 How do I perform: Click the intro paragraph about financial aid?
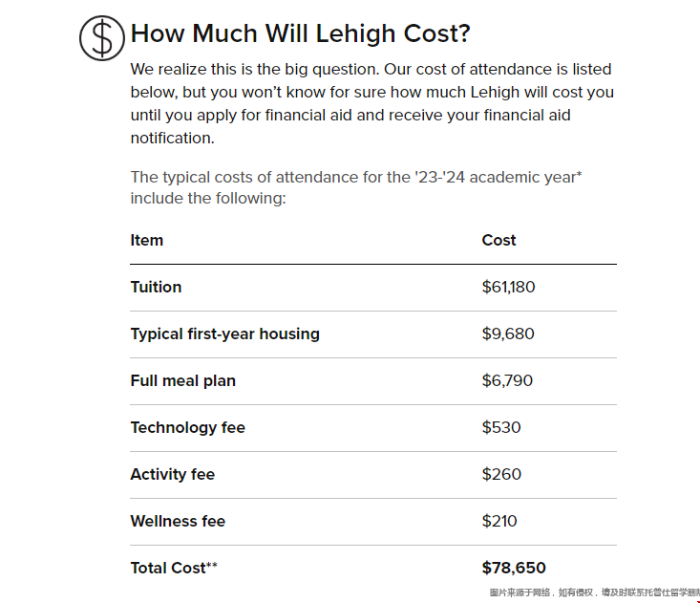point(371,103)
